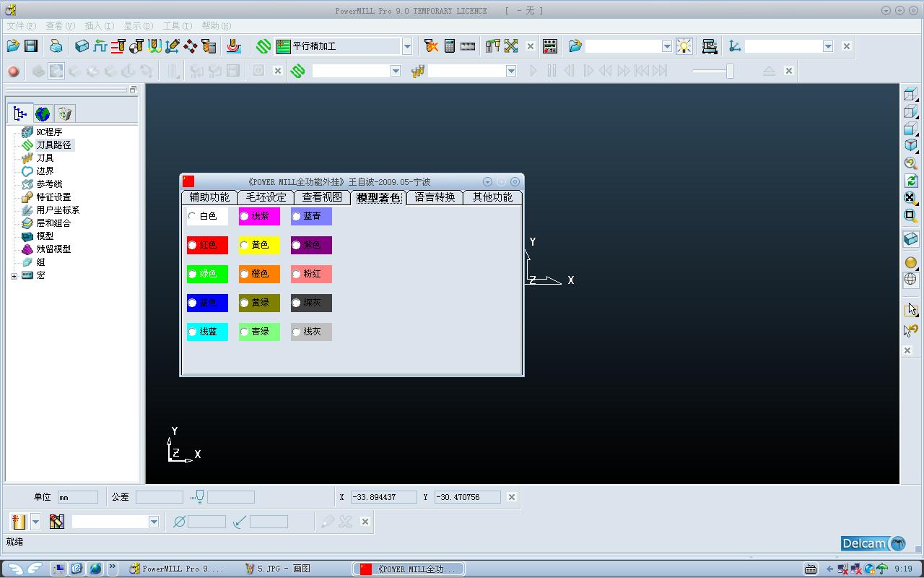The width and height of the screenshot is (924, 578).
Task: Open the Toolpath Calculator tool icon
Action: pyautogui.click(x=209, y=46)
